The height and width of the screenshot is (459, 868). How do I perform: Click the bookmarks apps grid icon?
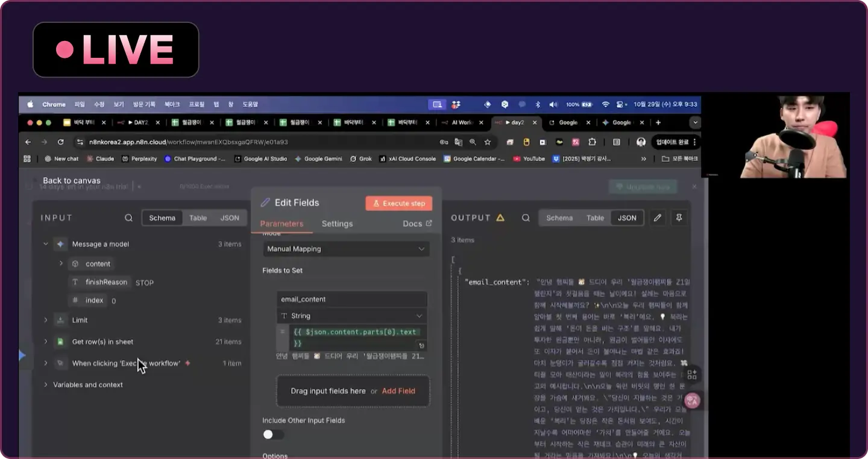(x=27, y=159)
